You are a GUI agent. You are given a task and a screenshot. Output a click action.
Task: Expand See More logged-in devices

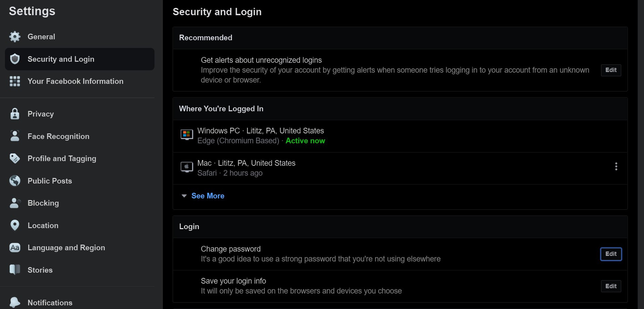click(x=208, y=196)
